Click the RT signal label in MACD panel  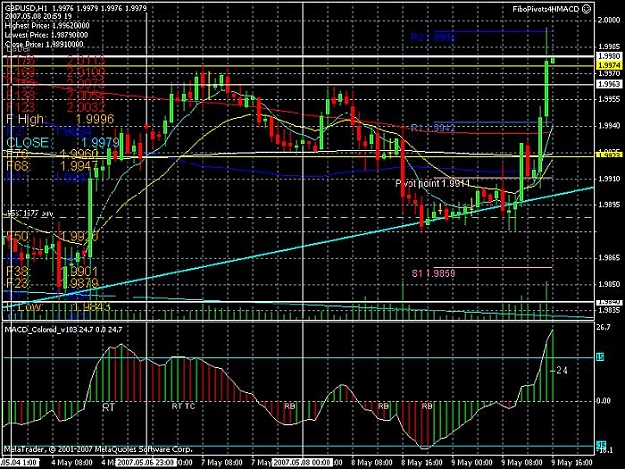coord(108,407)
